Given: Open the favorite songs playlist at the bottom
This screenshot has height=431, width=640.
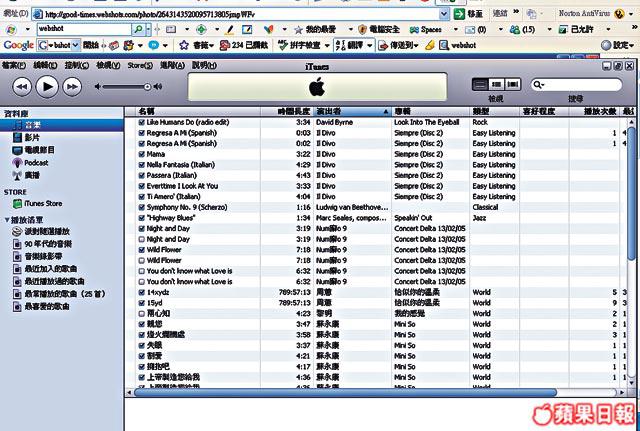Looking at the screenshot, I should pyautogui.click(x=41, y=306).
